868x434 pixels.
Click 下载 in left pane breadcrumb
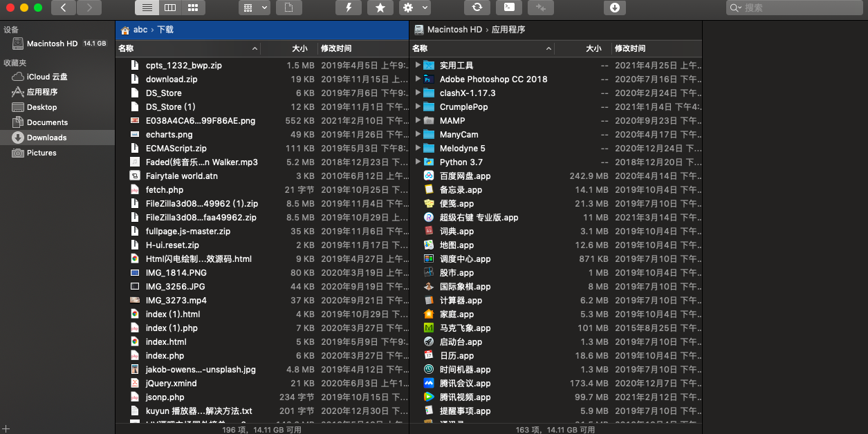tap(165, 30)
